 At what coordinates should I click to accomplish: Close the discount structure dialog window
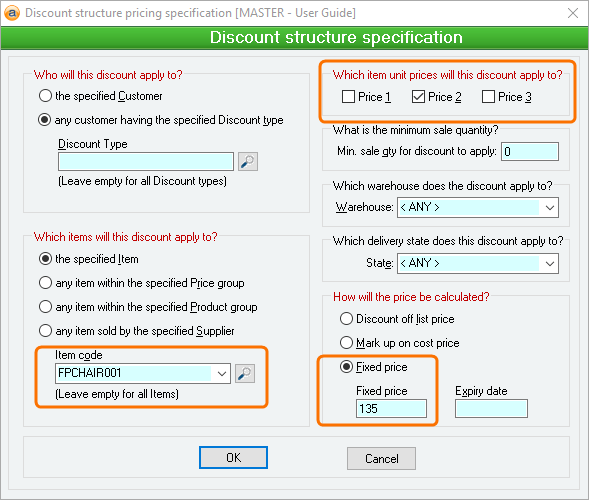point(573,13)
